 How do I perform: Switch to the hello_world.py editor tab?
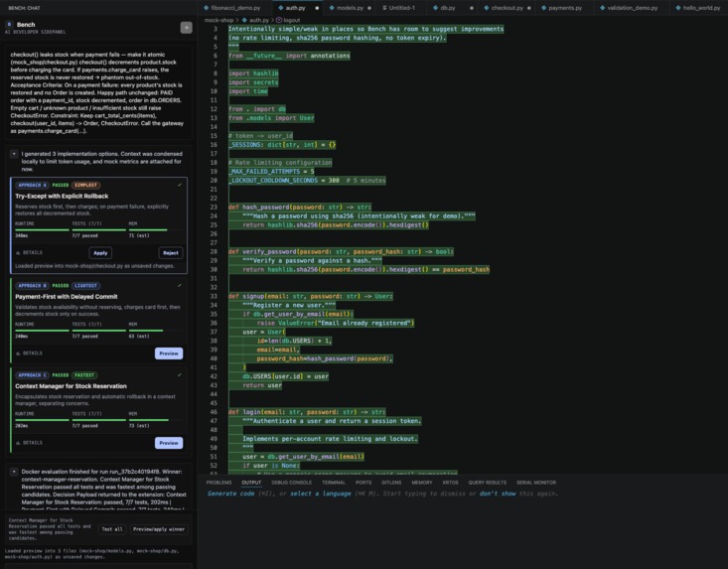coord(701,8)
